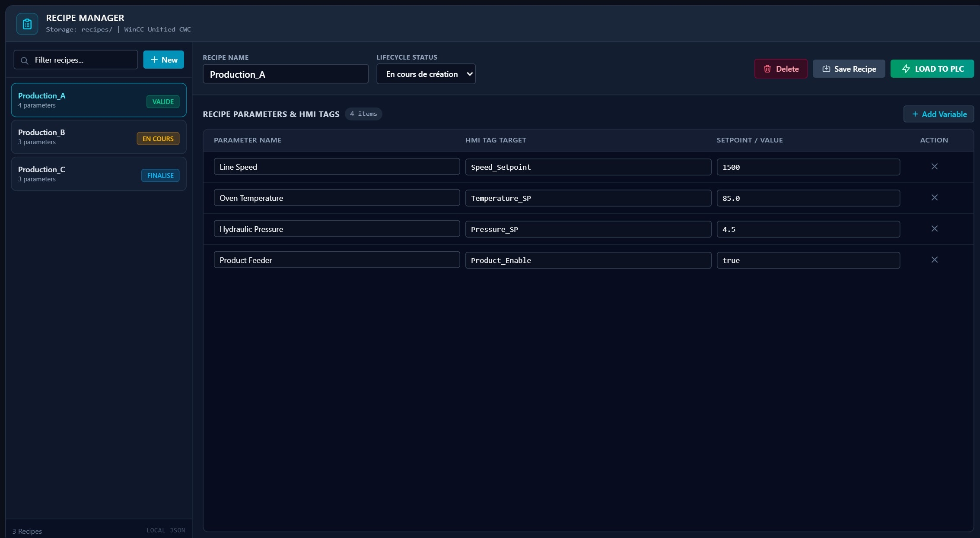Edit the Oven Temperature name field
Image resolution: width=980 pixels, height=538 pixels.
337,198
